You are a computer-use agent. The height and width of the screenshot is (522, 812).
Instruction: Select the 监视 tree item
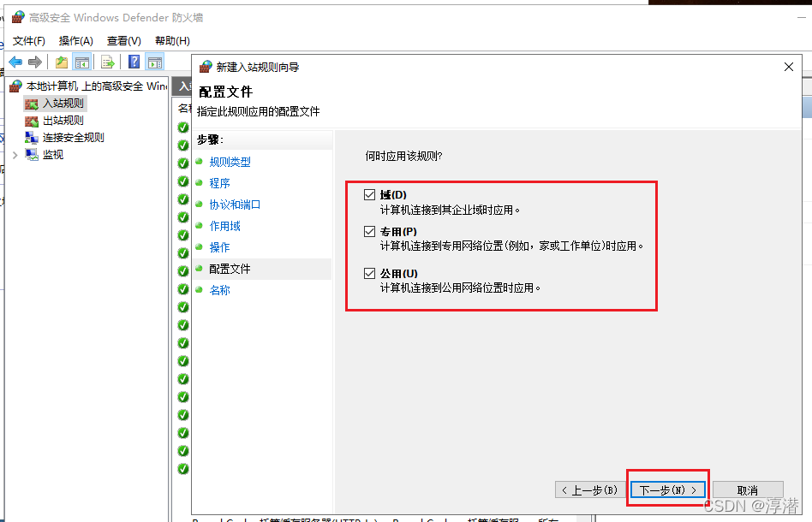coord(45,155)
